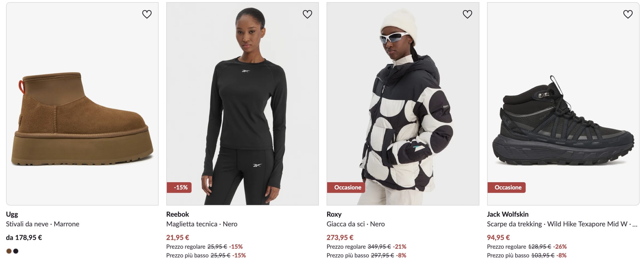Open the Roxy ski jacket photo

point(403,104)
